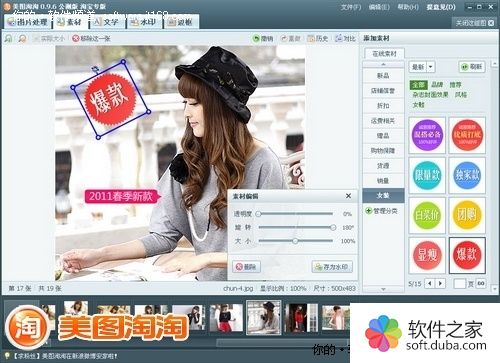Click 管理分类 manage categories link
Image resolution: width=500 pixels, height=363 pixels.
coord(381,211)
